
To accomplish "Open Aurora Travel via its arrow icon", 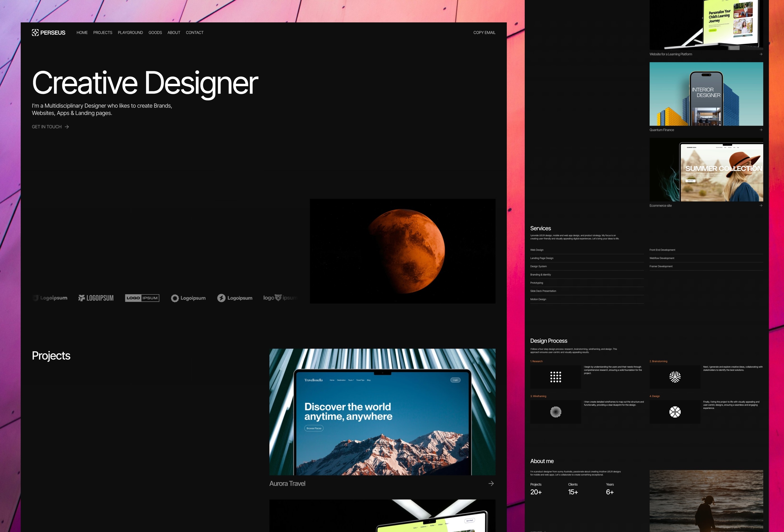I will 491,483.
